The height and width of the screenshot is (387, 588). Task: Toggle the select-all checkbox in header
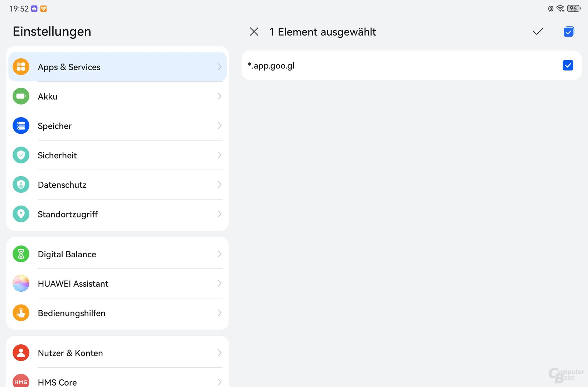[569, 32]
